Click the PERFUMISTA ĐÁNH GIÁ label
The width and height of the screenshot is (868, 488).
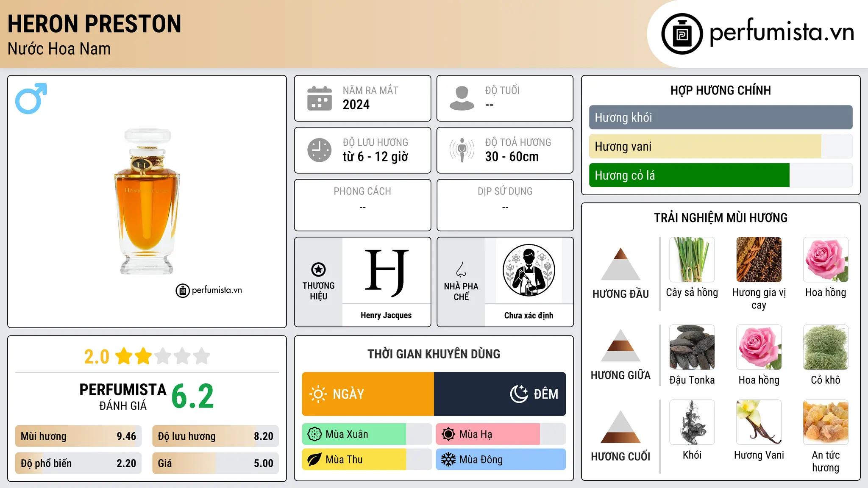[123, 396]
